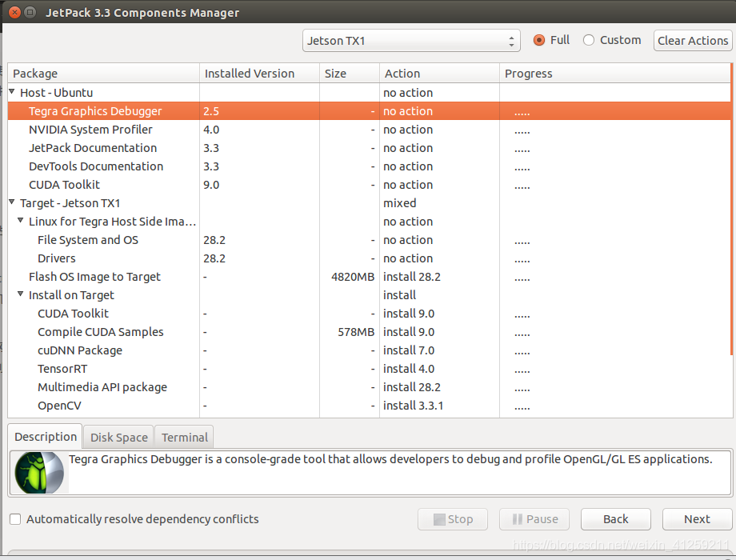Open the Jetson TX1 device dropdown
The width and height of the screenshot is (736, 560).
(x=411, y=40)
